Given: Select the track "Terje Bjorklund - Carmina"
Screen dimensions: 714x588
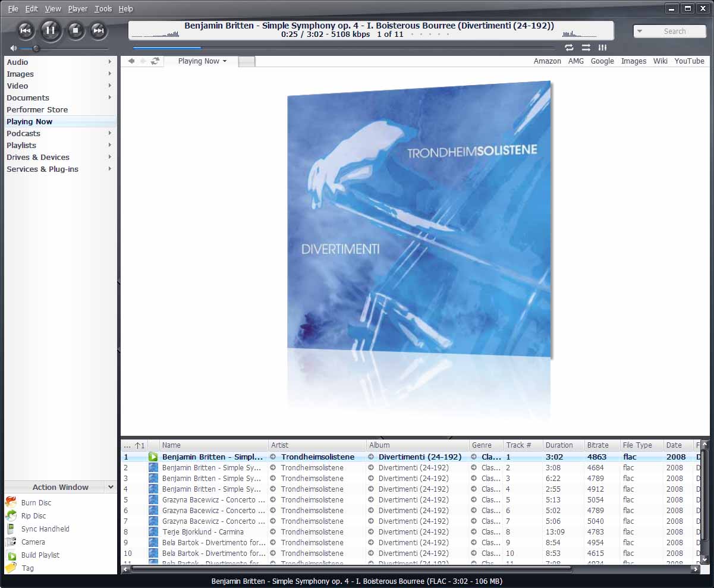Looking at the screenshot, I should pos(203,532).
